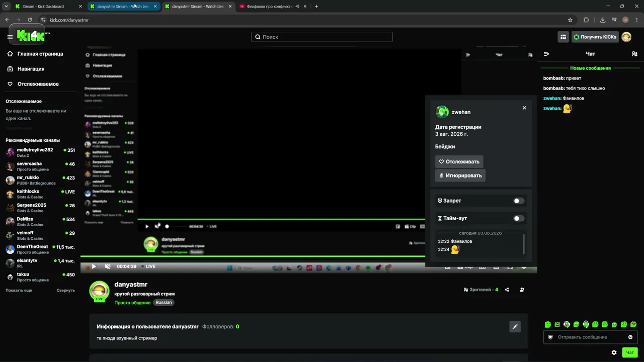Open Chrome extensions puzzle icon

pyautogui.click(x=586, y=20)
